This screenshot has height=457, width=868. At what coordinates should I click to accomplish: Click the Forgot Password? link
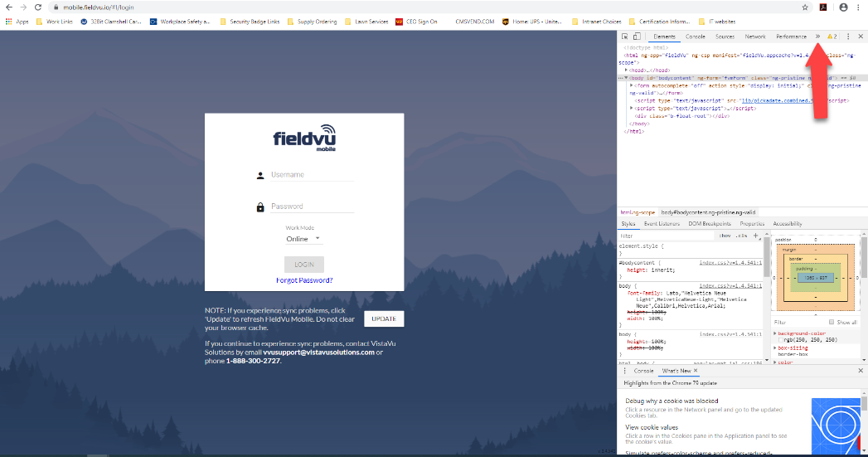click(304, 280)
